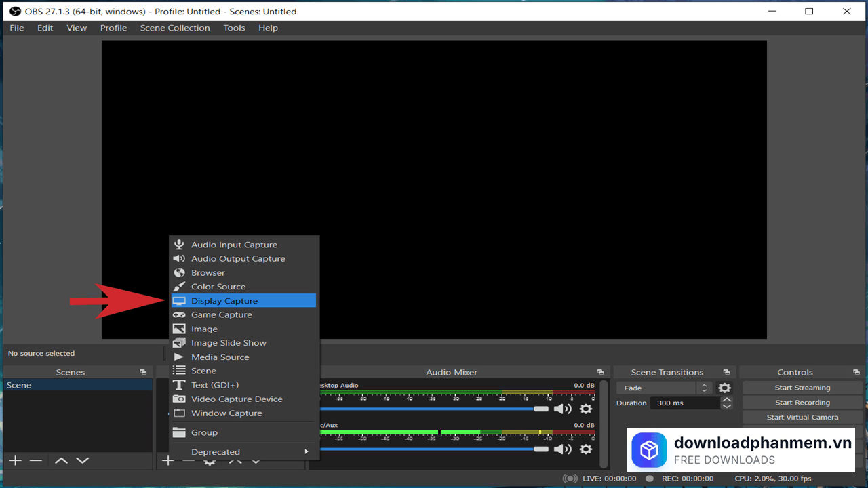The image size is (868, 488).
Task: Mute Mic/Aux with the speaker icon
Action: 562,449
